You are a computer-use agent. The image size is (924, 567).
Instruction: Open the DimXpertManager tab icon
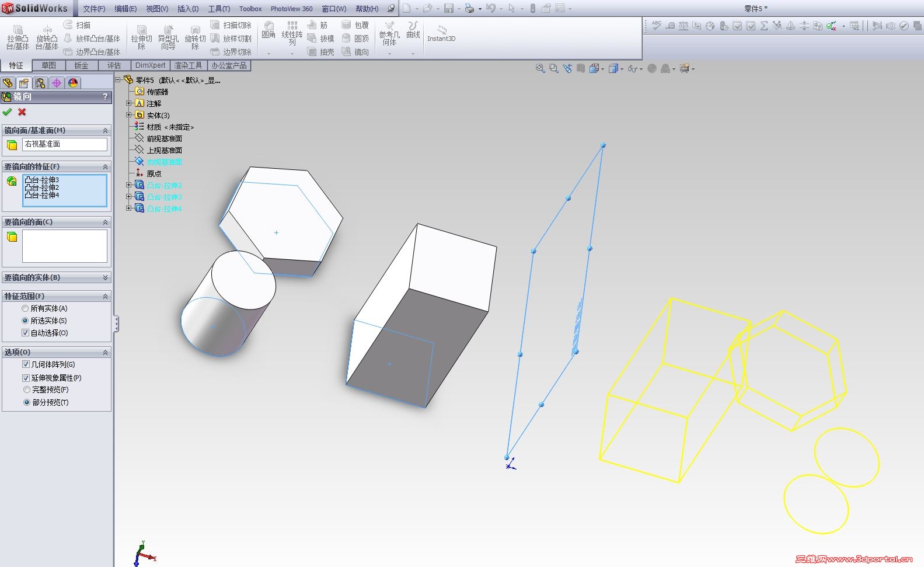[57, 83]
